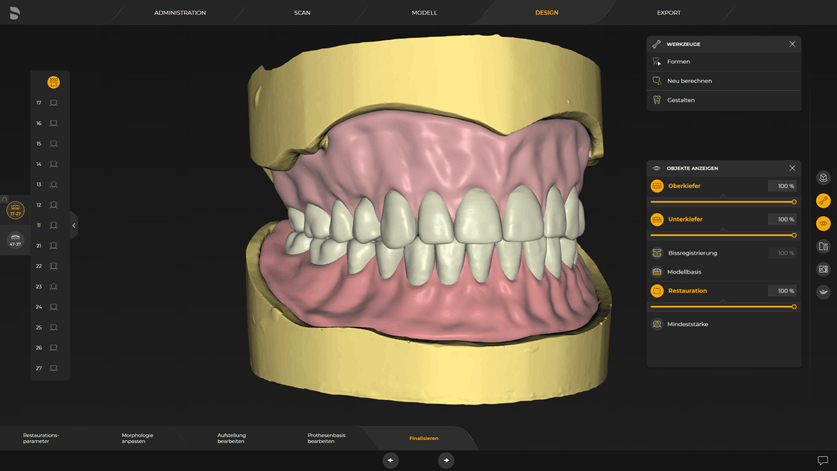The height and width of the screenshot is (471, 837).
Task: Expand the bottom chevron in right sidebar
Action: pos(823,292)
